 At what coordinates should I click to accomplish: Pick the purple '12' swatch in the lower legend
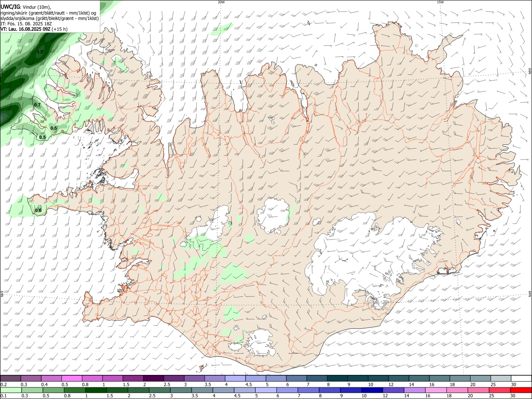(x=393, y=390)
